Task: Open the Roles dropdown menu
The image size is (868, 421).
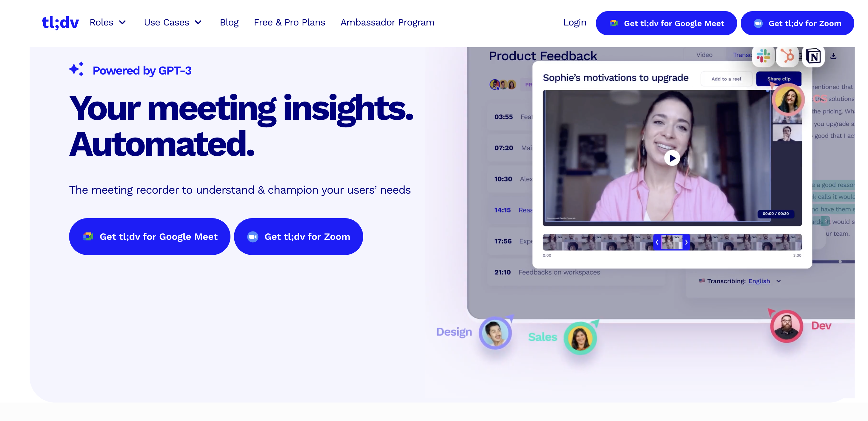Action: 108,23
